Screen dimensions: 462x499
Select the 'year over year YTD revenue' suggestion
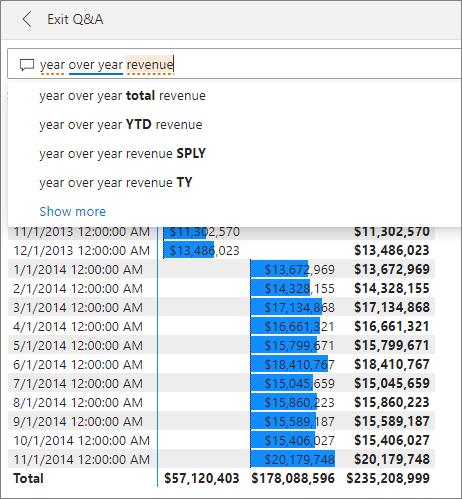[121, 125]
